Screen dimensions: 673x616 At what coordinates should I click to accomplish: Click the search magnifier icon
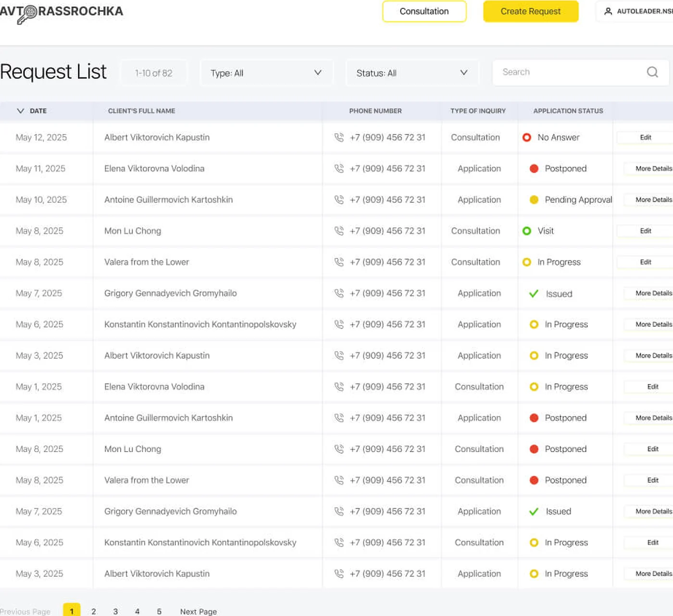[652, 72]
